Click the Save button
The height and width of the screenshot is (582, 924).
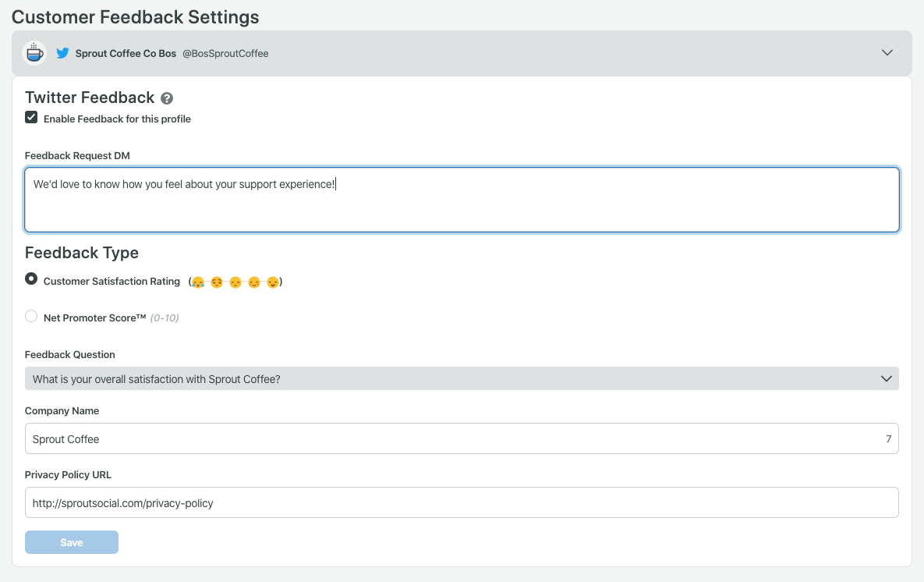[x=71, y=542]
